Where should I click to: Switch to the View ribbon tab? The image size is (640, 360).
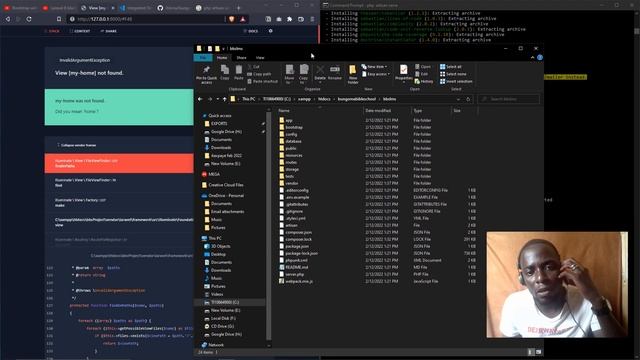(260, 58)
